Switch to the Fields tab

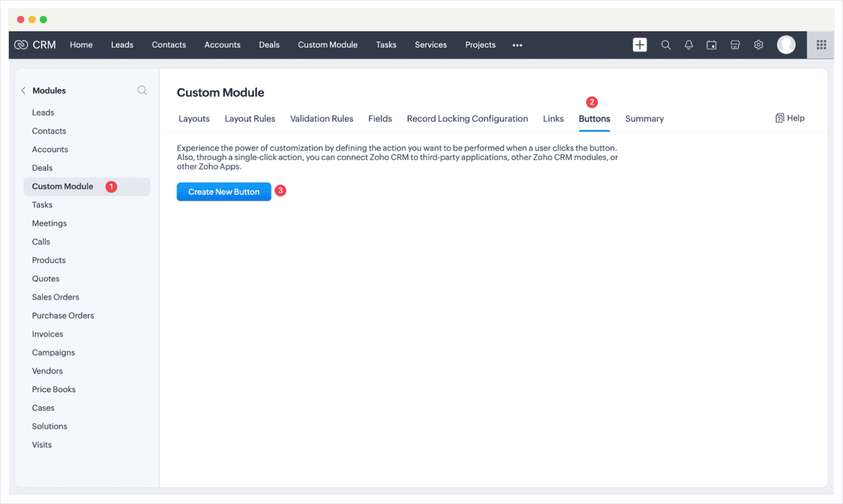click(380, 118)
